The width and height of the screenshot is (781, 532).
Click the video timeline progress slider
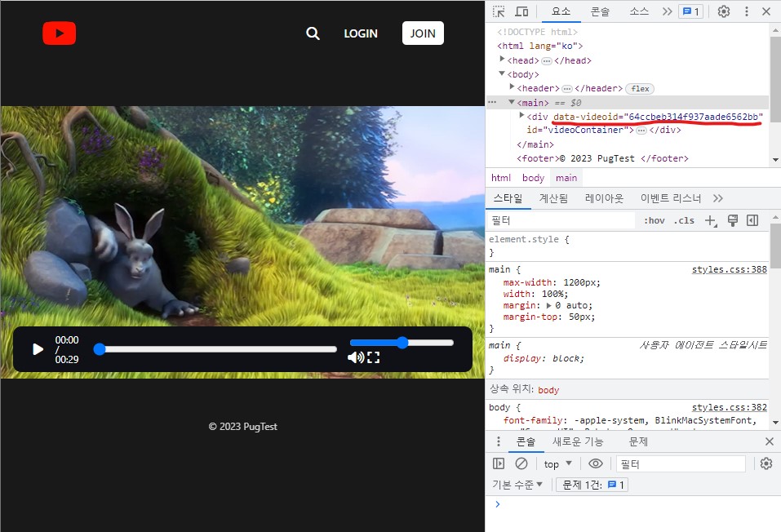point(215,349)
